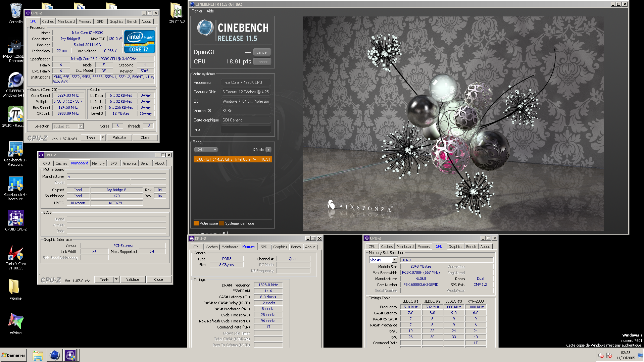Switch to SPD tab in Memory CPU-Z window

pyautogui.click(x=264, y=247)
